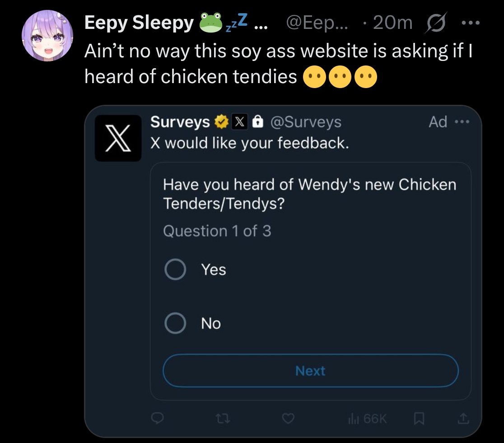Open the @Surveys handle
This screenshot has height=443, width=504.
(306, 122)
